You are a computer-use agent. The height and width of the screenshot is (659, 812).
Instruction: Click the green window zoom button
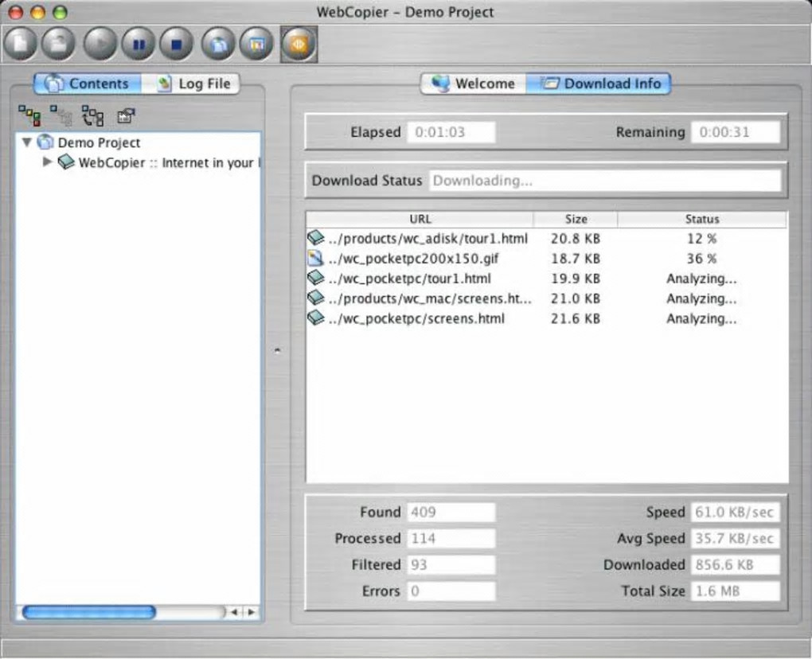tap(60, 12)
